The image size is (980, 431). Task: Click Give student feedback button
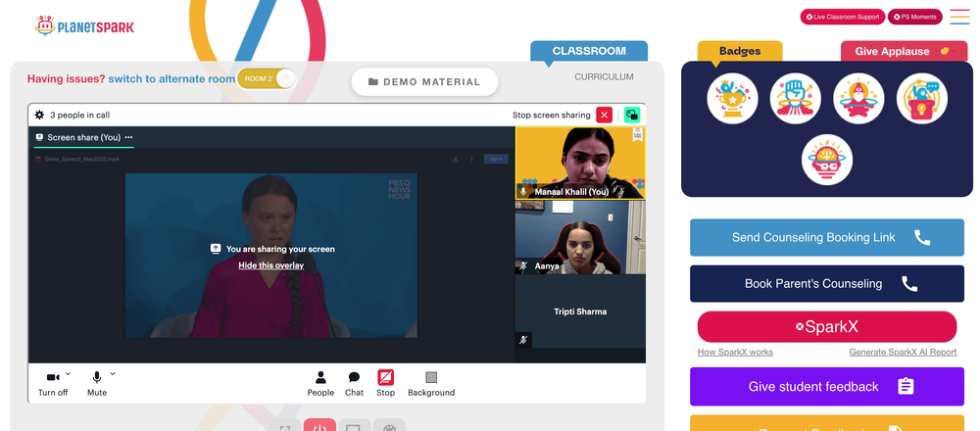827,387
